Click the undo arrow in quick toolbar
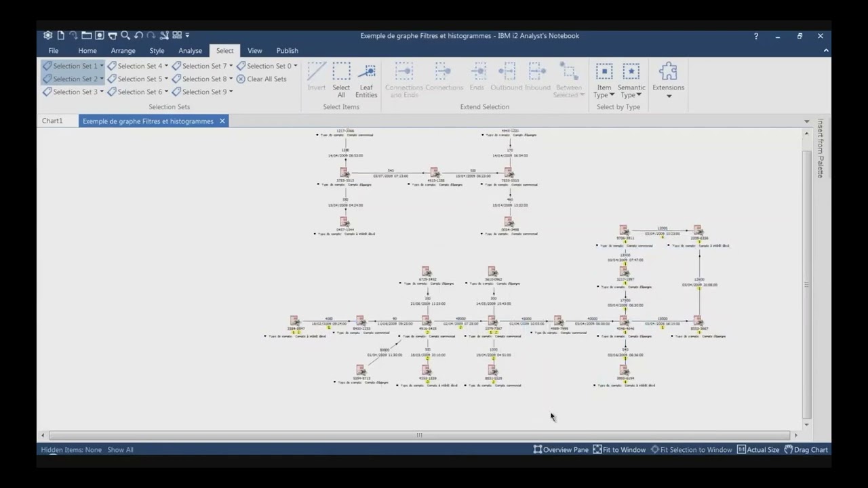Screen dimensions: 868x488 coord(138,35)
